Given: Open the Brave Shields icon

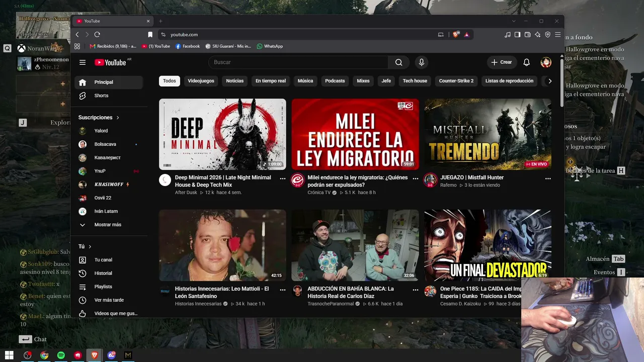Looking at the screenshot, I should 456,35.
